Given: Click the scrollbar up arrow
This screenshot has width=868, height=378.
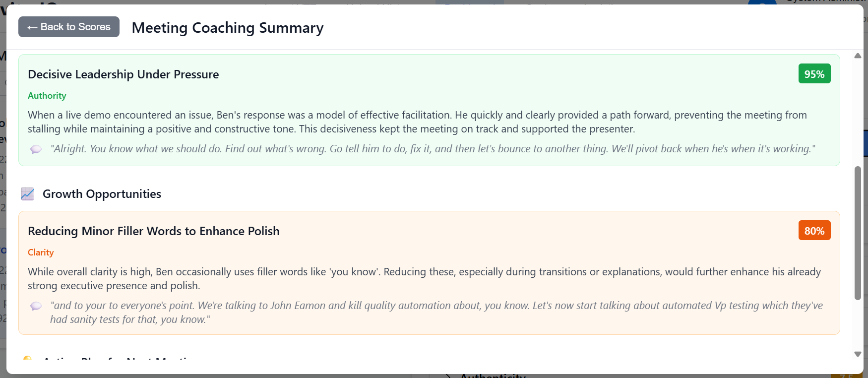Looking at the screenshot, I should pyautogui.click(x=858, y=56).
